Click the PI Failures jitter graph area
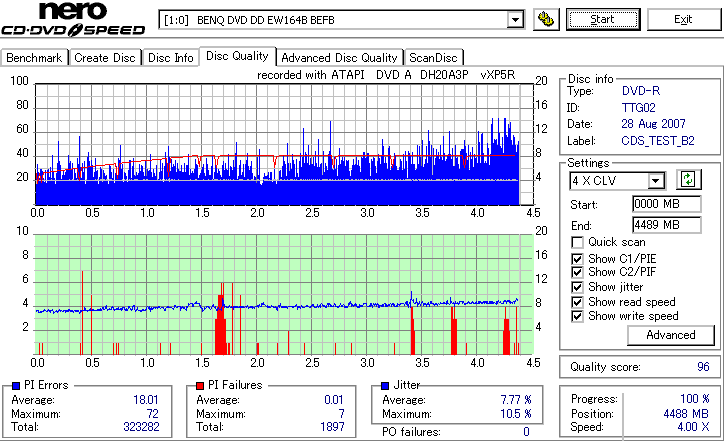The height and width of the screenshot is (441, 724). [284, 294]
